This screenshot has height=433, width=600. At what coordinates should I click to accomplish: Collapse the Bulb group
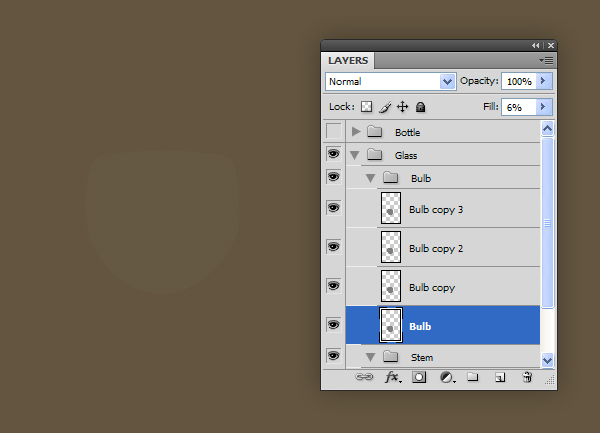click(370, 178)
